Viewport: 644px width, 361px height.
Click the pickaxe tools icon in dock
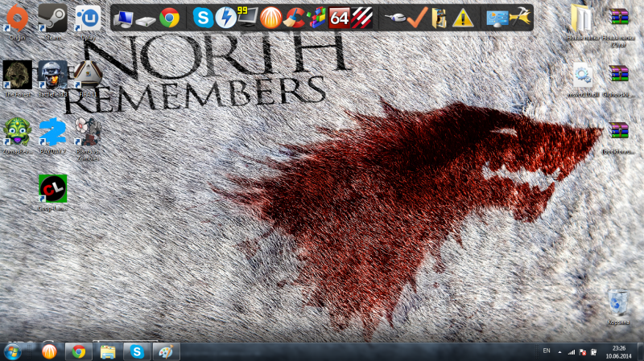click(520, 17)
